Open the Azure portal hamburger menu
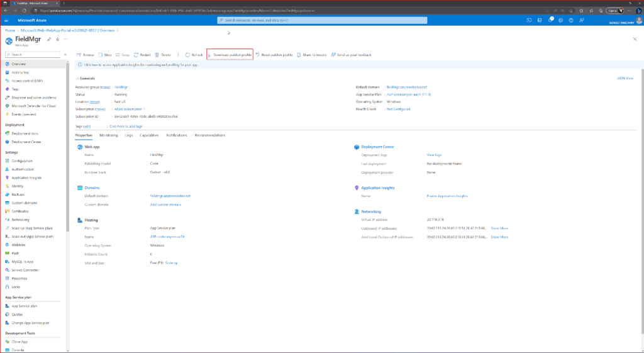This screenshot has height=353, width=644. (x=6, y=20)
